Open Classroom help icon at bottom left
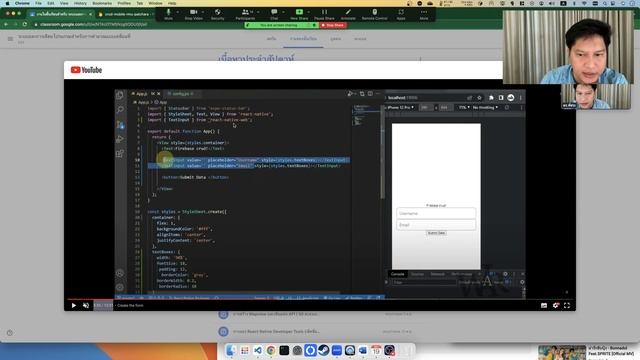The image size is (640, 360). 10,333
